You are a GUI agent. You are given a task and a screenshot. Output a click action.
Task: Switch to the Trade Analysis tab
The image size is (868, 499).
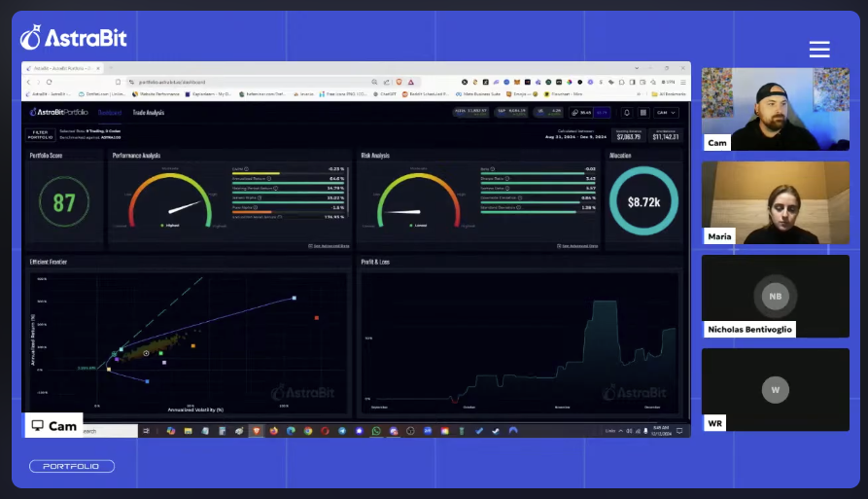tap(149, 113)
